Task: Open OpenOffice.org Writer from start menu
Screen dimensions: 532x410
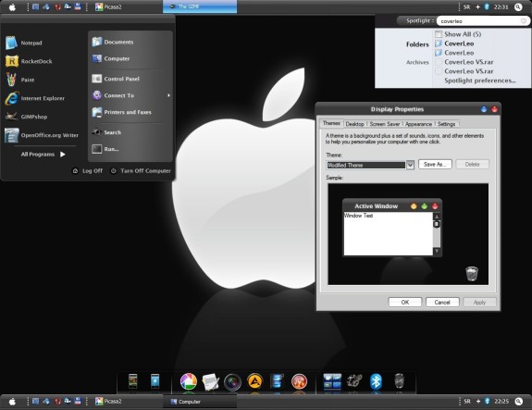Action: click(42, 135)
